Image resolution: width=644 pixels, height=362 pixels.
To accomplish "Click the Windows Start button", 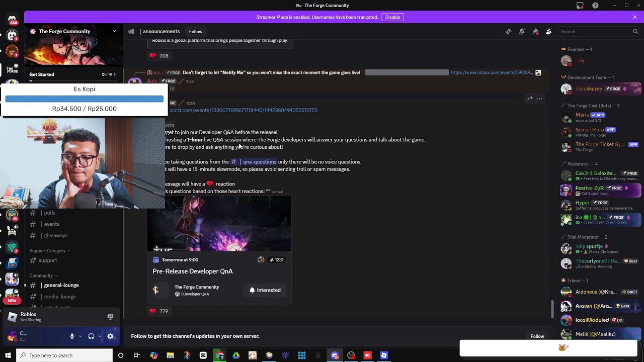I will click(8, 355).
